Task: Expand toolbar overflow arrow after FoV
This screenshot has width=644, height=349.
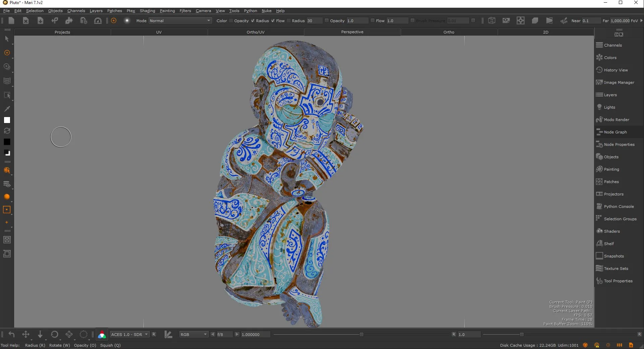Action: (641, 21)
